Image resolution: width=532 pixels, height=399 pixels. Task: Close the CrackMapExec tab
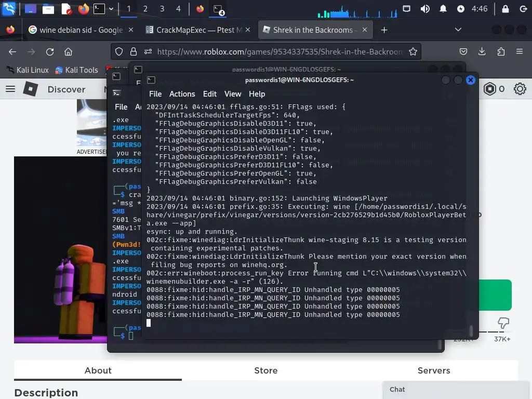pos(248,30)
